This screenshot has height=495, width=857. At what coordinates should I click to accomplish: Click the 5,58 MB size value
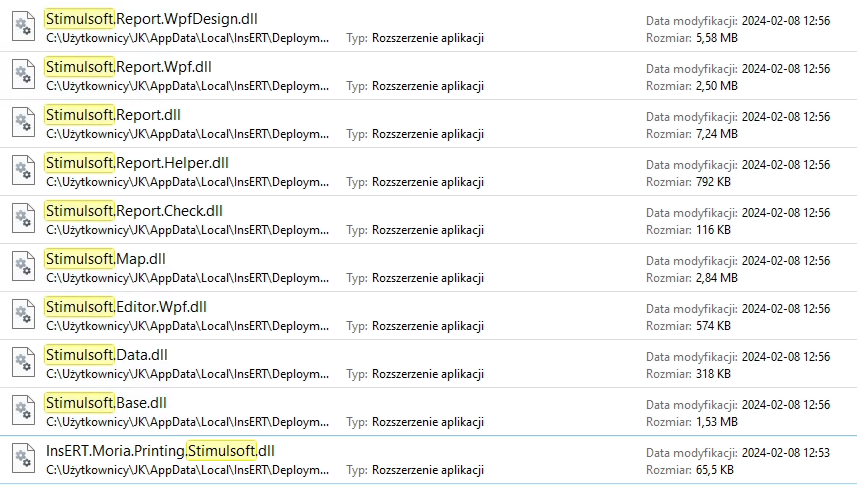pyautogui.click(x=717, y=38)
